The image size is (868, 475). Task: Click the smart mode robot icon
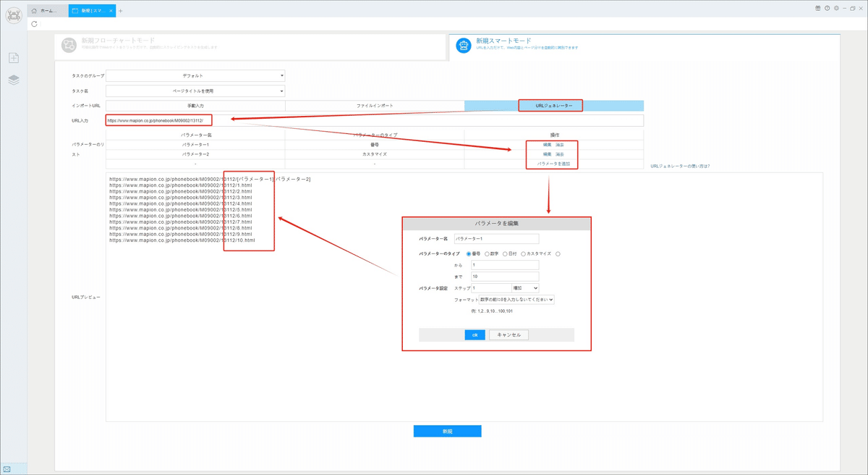point(464,46)
